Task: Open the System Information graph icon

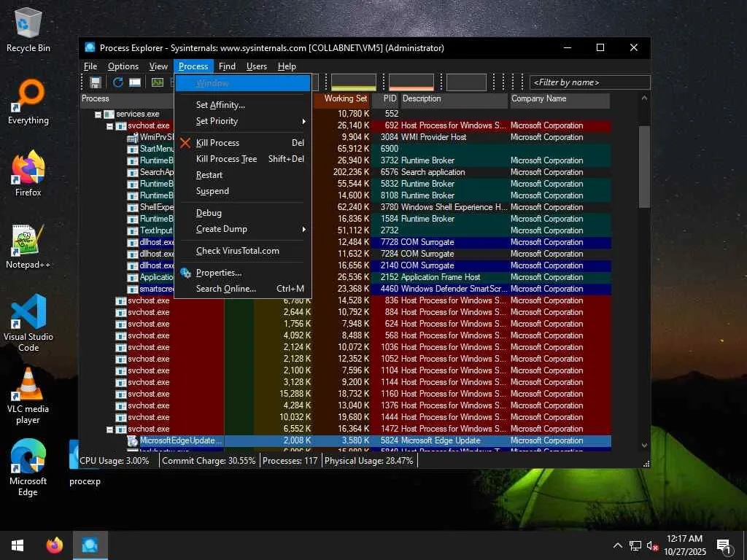Action: click(x=158, y=82)
